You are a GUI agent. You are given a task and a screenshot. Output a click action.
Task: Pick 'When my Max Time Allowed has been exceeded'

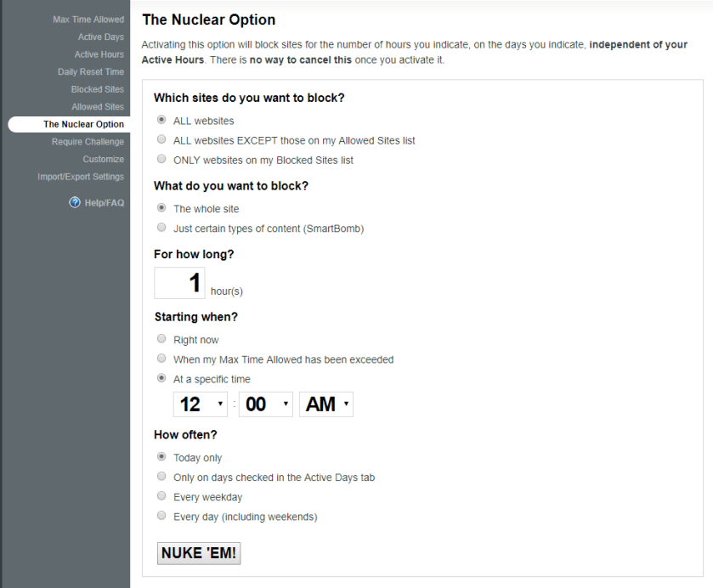161,359
